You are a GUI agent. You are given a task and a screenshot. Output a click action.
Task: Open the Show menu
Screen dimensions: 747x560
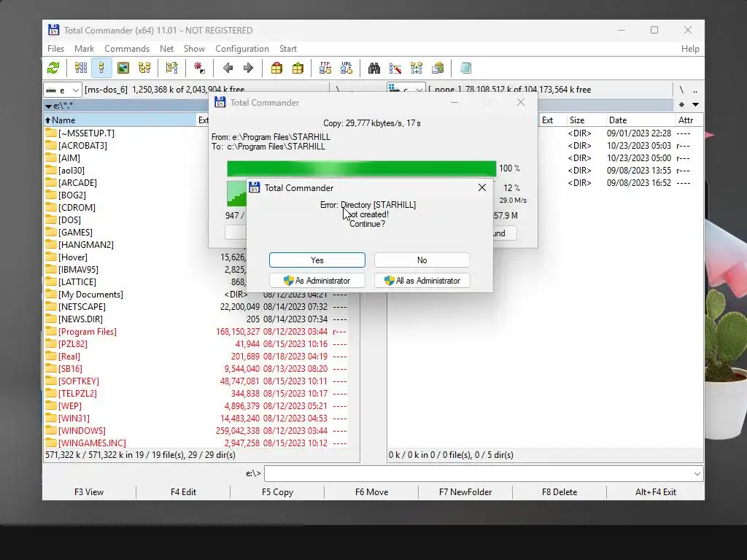click(x=194, y=49)
